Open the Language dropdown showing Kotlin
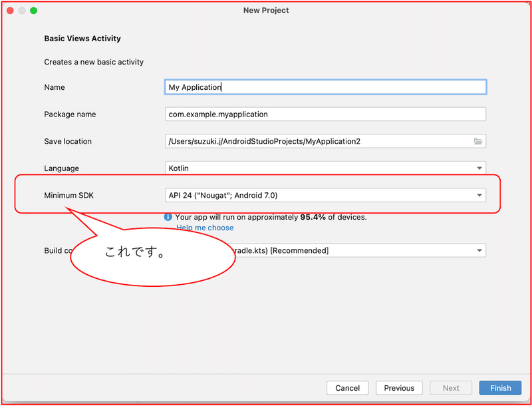 click(x=325, y=168)
